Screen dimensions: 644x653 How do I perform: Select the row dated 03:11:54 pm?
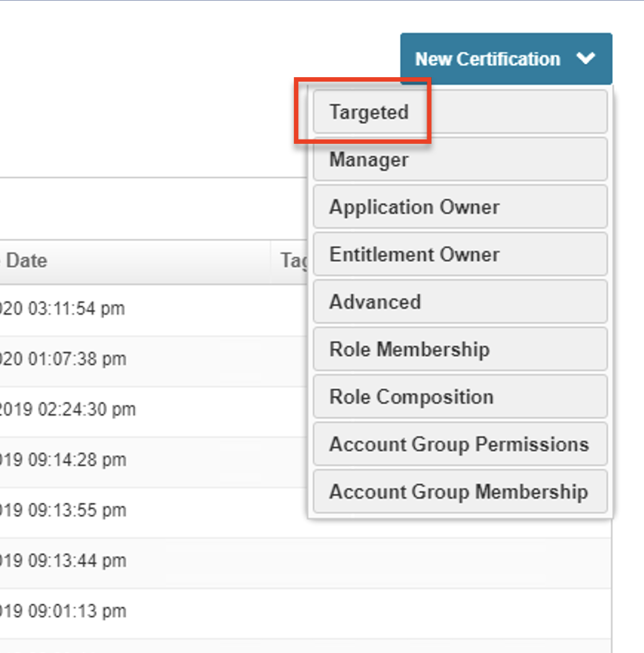click(x=63, y=309)
